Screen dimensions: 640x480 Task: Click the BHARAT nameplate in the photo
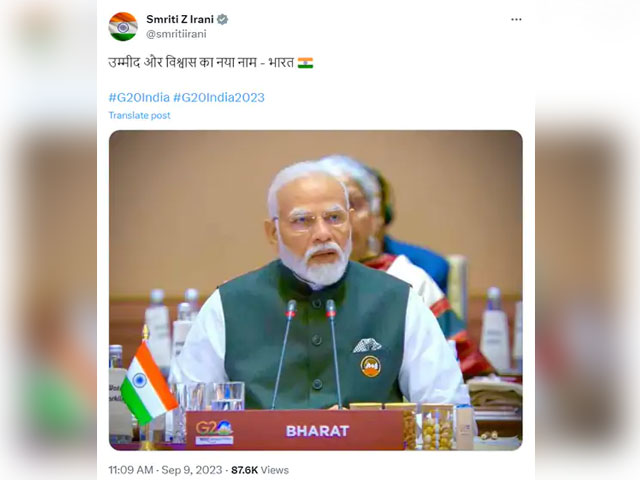tap(318, 431)
